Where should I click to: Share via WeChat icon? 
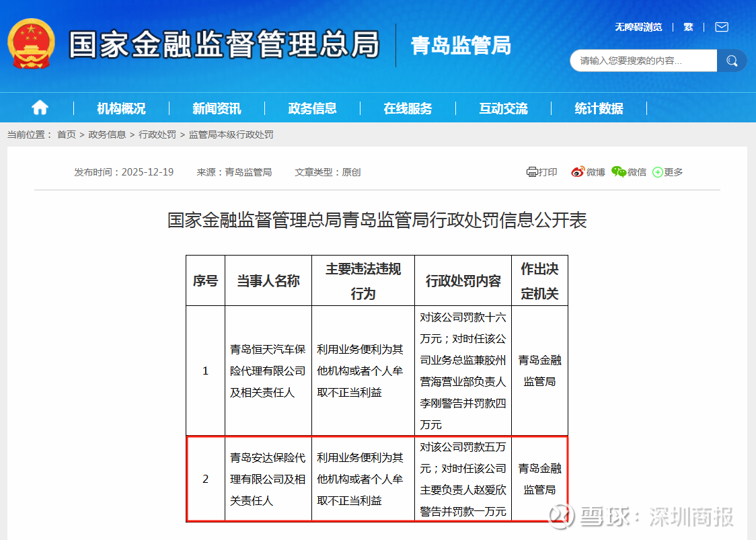click(x=618, y=171)
